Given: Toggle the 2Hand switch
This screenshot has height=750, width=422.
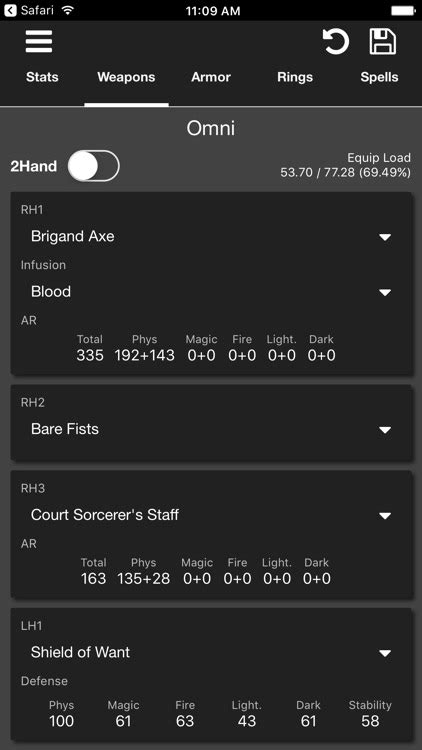Looking at the screenshot, I should pos(94,166).
